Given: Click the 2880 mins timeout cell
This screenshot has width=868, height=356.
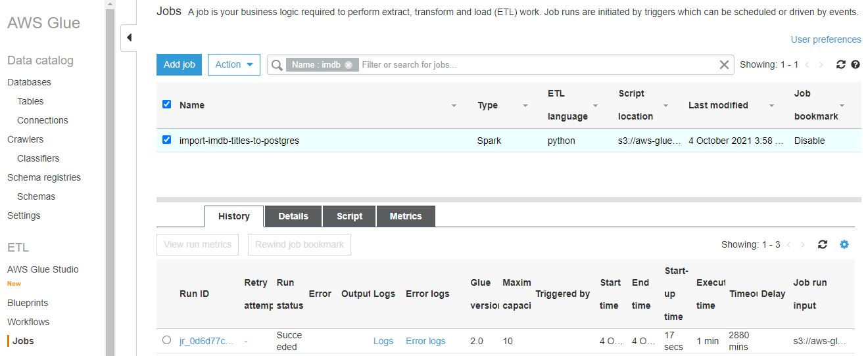Looking at the screenshot, I should tap(739, 341).
